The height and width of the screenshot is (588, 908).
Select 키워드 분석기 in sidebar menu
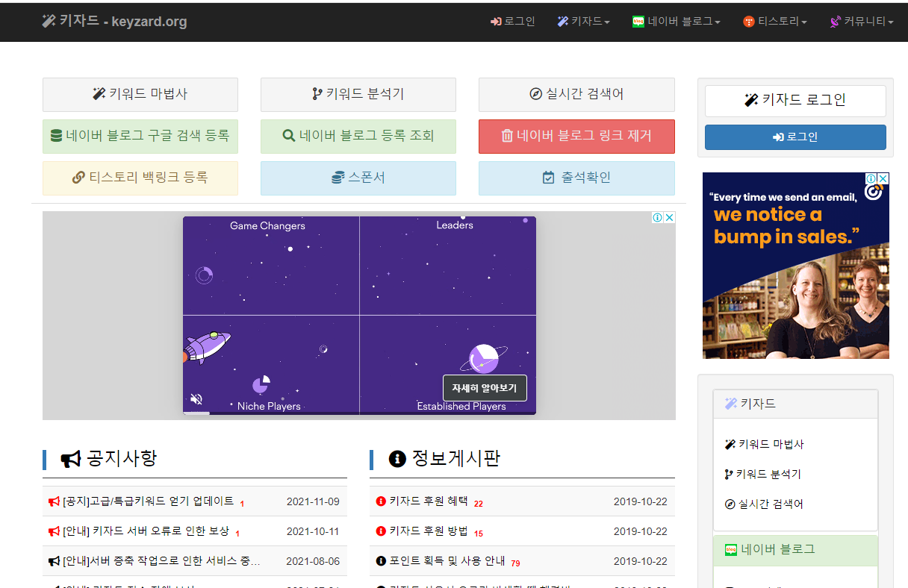(762, 475)
